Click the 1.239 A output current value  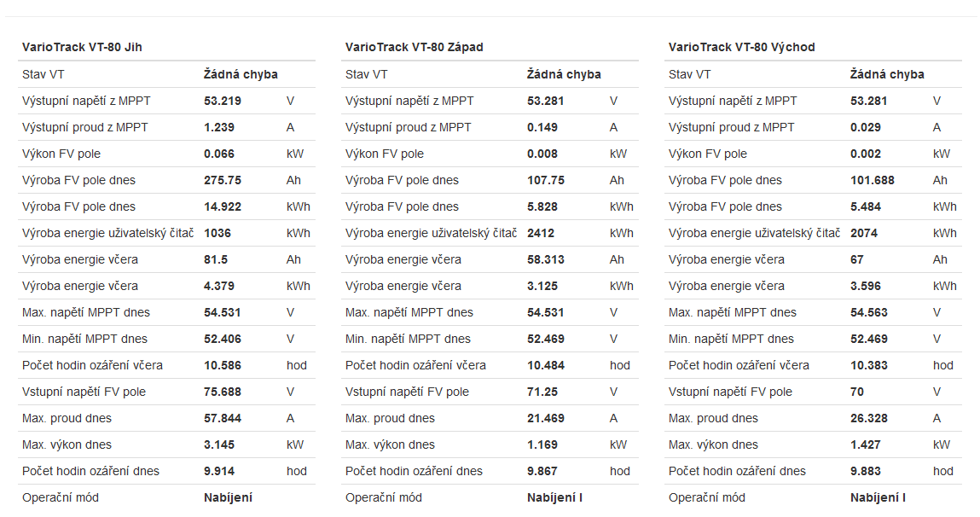pos(219,127)
